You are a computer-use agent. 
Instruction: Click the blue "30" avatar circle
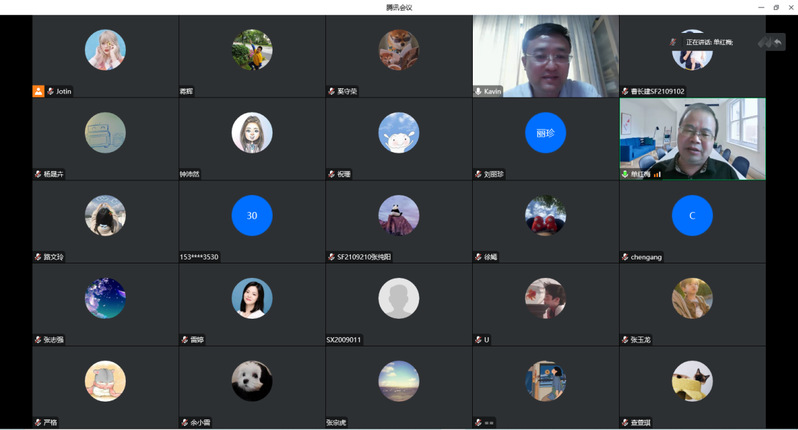coord(252,215)
